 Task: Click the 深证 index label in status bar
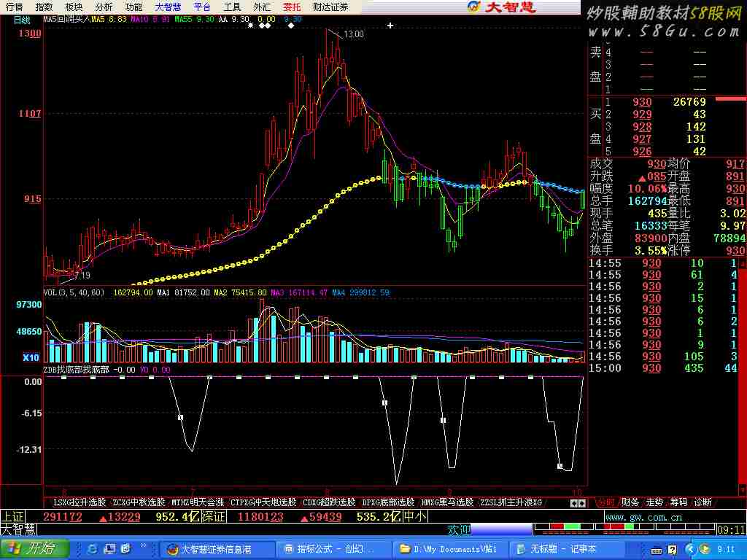[214, 517]
